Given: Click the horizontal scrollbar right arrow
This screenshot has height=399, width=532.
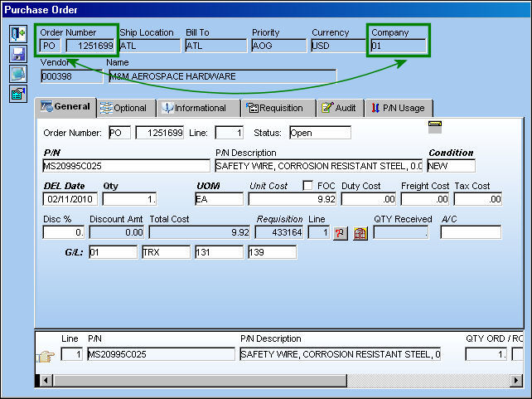Looking at the screenshot, I should tap(516, 380).
